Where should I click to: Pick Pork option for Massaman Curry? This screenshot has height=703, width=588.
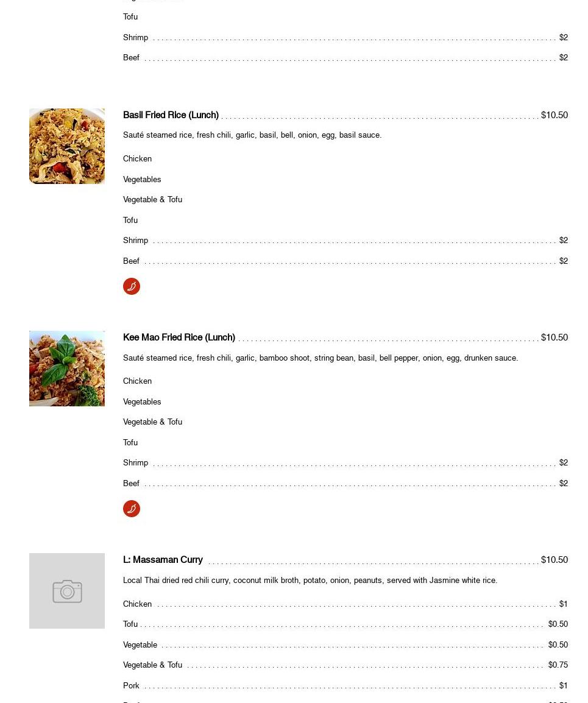click(x=345, y=685)
